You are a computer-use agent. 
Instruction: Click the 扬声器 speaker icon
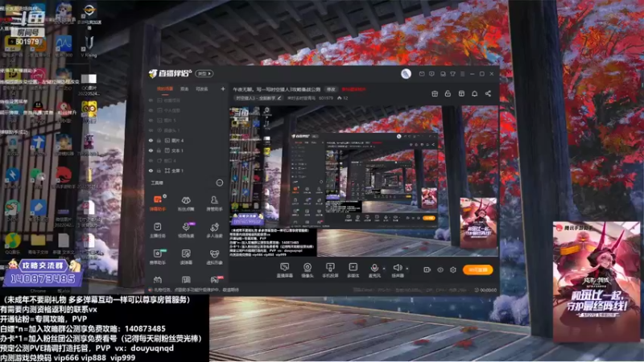397,268
